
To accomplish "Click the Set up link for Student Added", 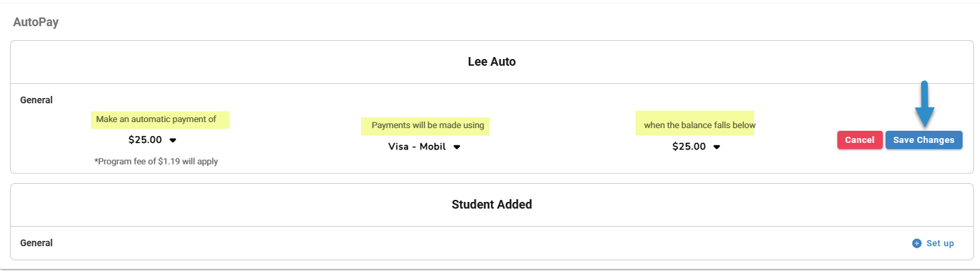I will [940, 243].
